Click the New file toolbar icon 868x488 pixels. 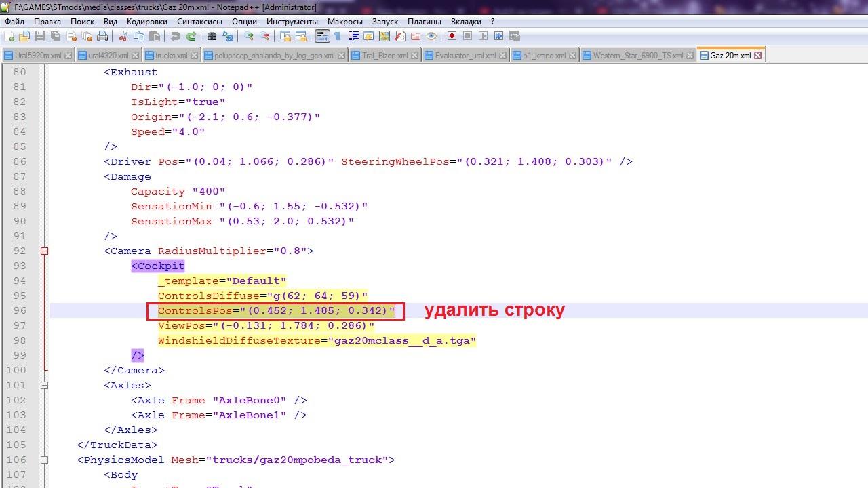[9, 36]
